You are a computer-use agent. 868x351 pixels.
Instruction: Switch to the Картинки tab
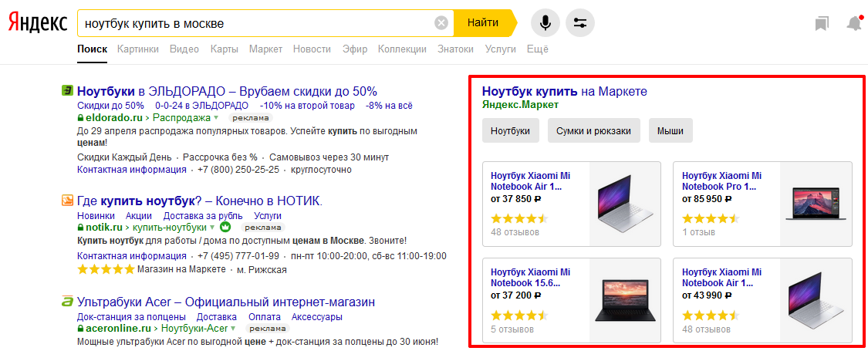click(x=138, y=49)
